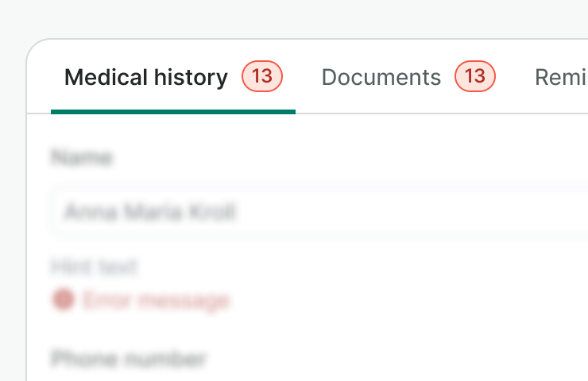Click the red "Error message" text
Viewport: 588px width, 381px height.
(x=156, y=300)
